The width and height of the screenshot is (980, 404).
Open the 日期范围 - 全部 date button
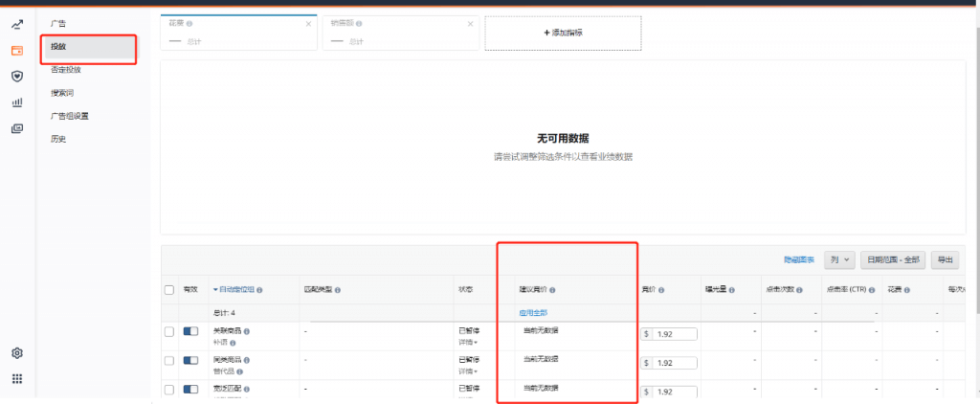coord(893,259)
